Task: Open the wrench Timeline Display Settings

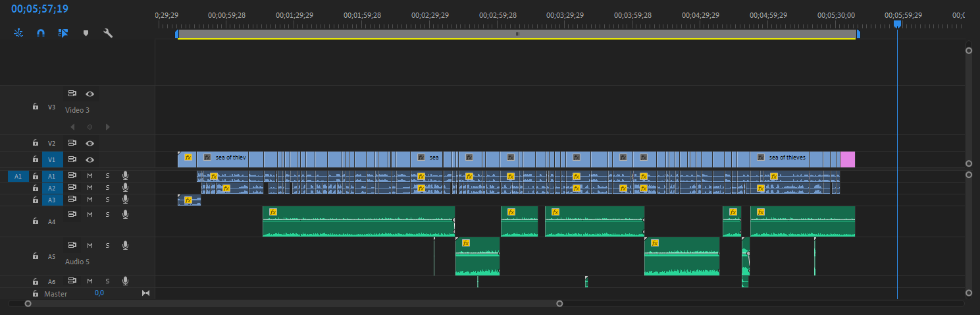Action: pos(108,33)
